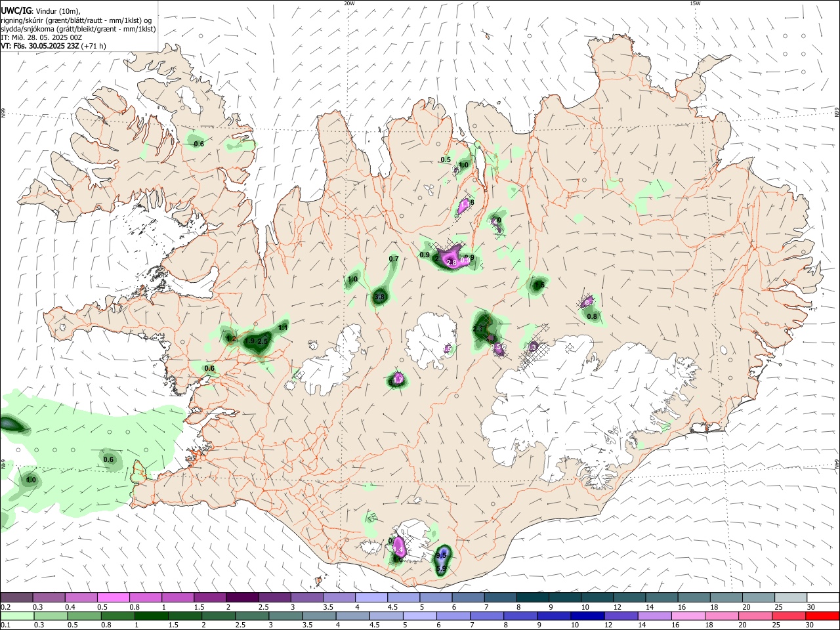Select the magenta 1.5 swatch in the top legend row
Screen dimensions: 840x630
point(209,597)
